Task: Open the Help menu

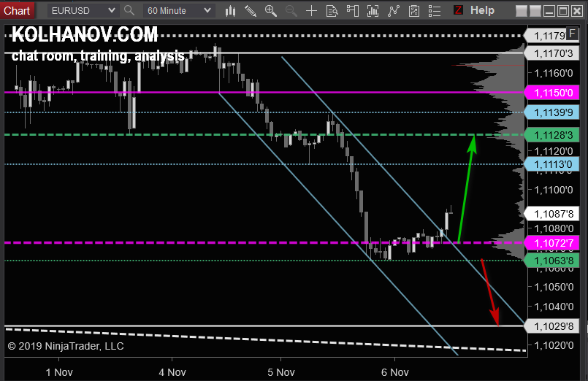Action: [482, 10]
